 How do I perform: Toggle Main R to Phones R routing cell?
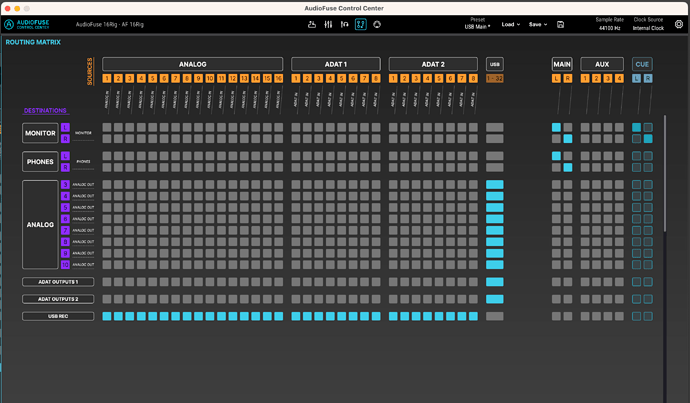coord(568,167)
